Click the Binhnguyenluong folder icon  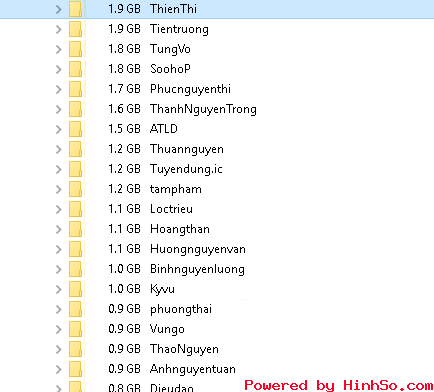pyautogui.click(x=76, y=269)
